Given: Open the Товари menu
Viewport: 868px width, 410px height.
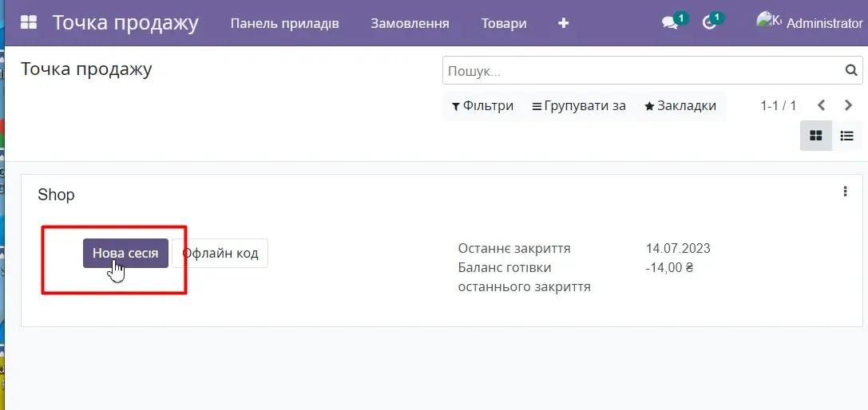Looking at the screenshot, I should click(504, 23).
